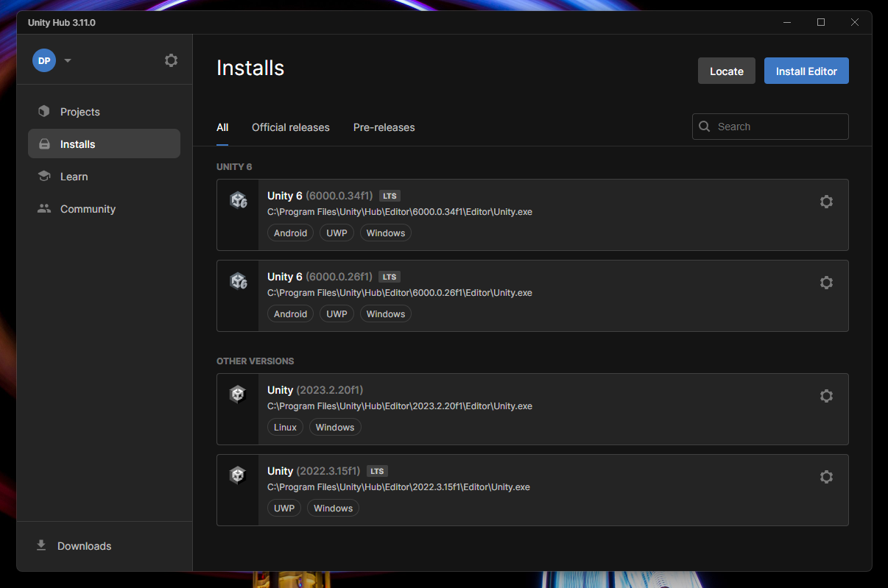Click the Unity 6 (6000.0.34f1) title

[x=320, y=196]
